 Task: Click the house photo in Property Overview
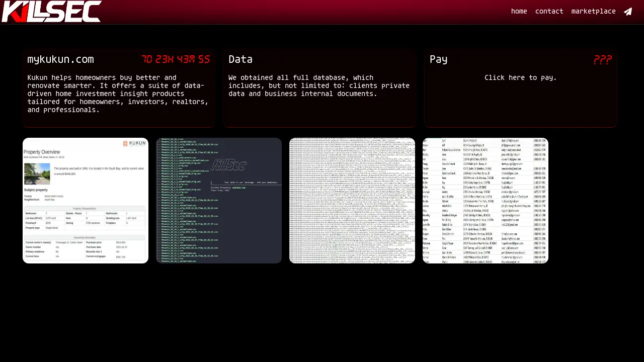coord(37,173)
